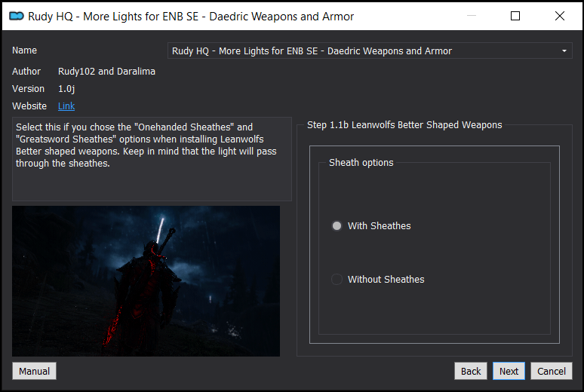Close the installer window

559,16
